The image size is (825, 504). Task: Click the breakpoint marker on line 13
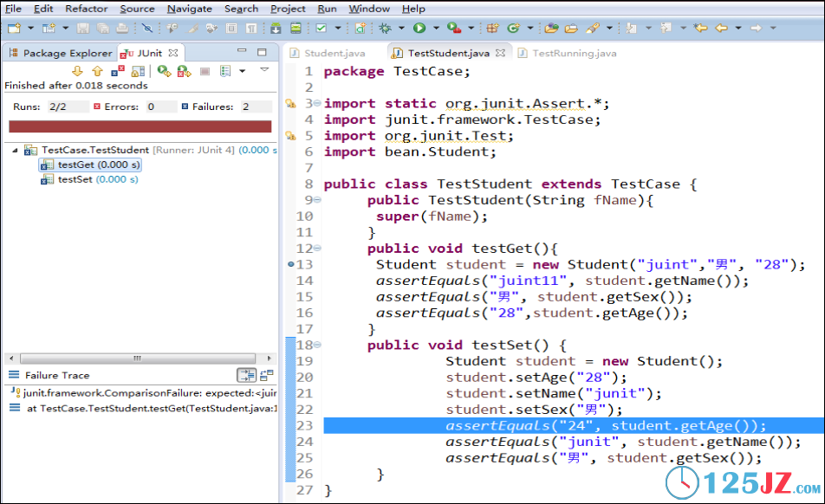(291, 264)
